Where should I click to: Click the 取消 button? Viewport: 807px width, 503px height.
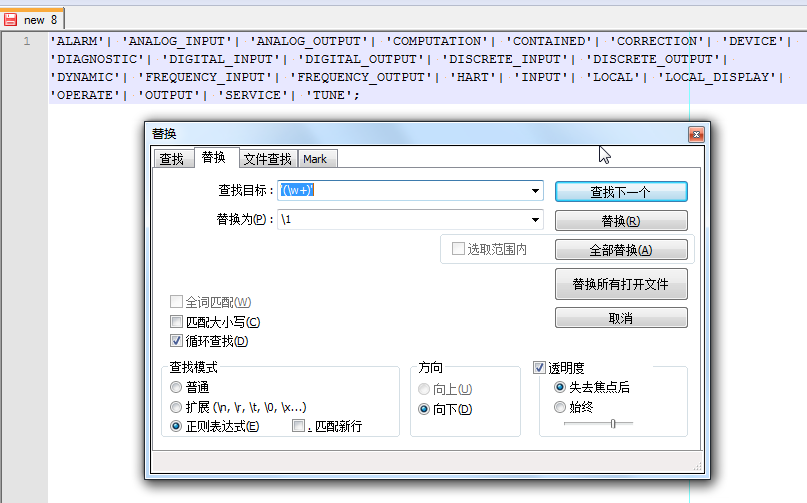click(x=621, y=318)
